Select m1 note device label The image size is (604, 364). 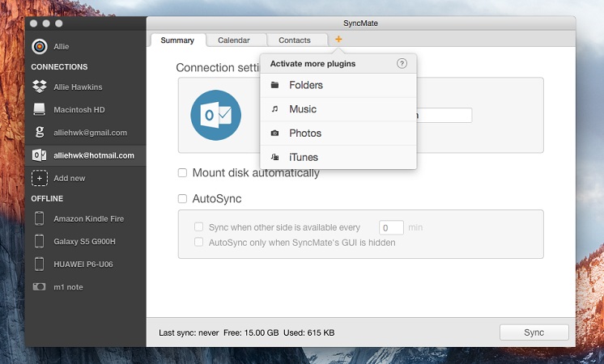pos(68,287)
